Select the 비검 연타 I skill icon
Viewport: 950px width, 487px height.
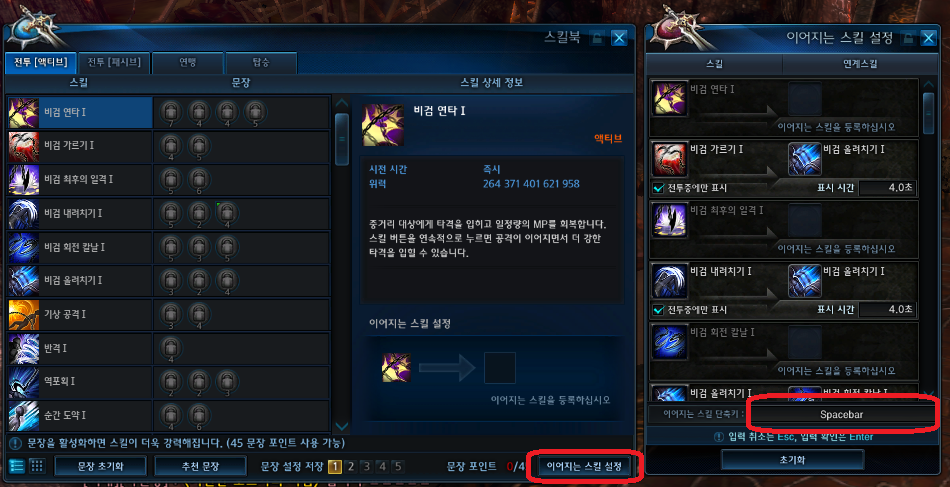pos(24,113)
